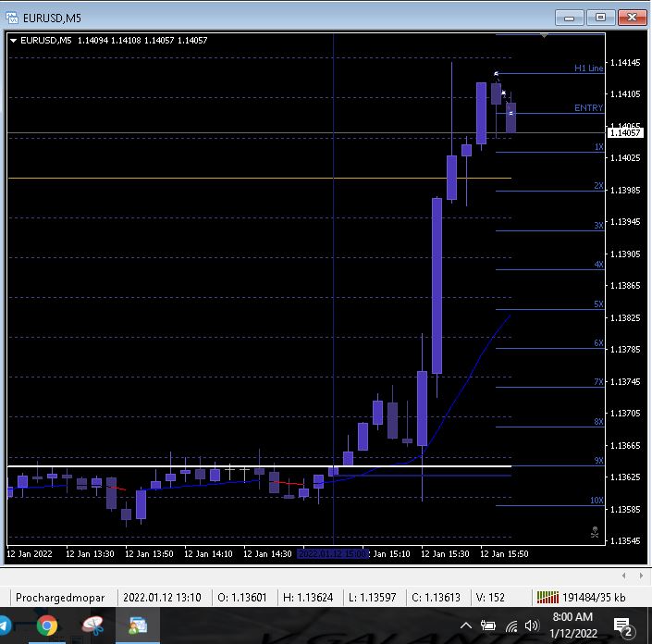652x644 pixels.
Task: Open the volume speaker tray icon
Action: [x=532, y=625]
